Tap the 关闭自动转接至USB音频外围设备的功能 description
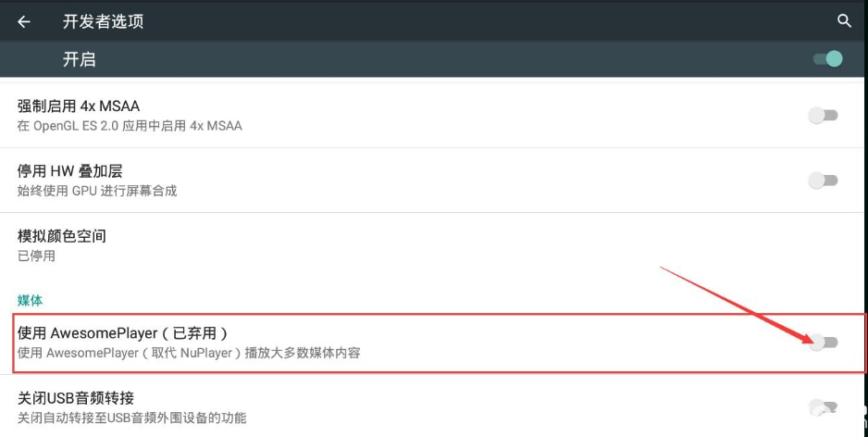The width and height of the screenshot is (868, 437). (131, 418)
